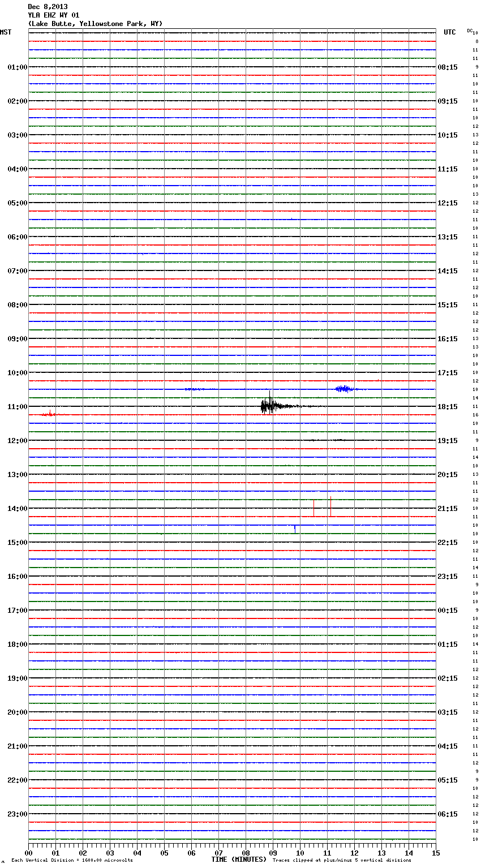This screenshot has width=481, height=868.
Task: Click the 14:15 UTC label
Action: pyautogui.click(x=448, y=271)
